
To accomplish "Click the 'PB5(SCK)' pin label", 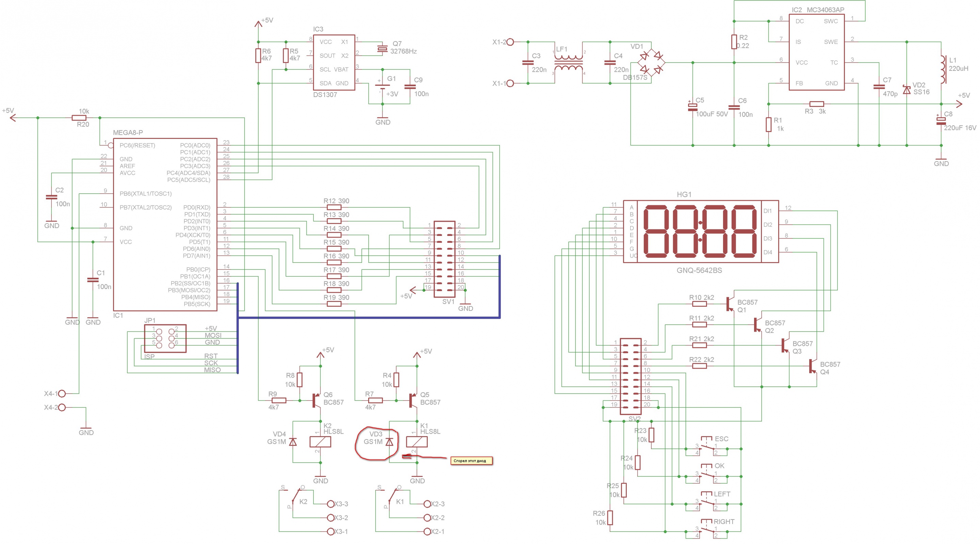I will tap(197, 304).
